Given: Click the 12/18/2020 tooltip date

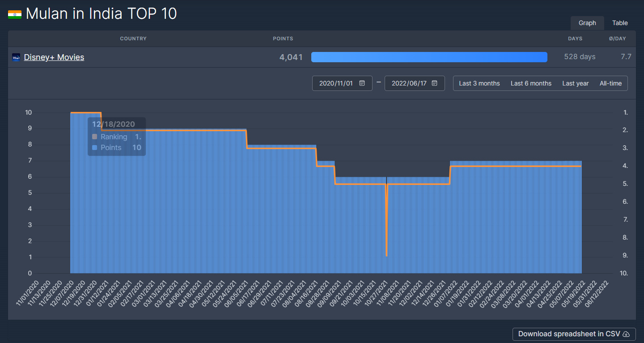Looking at the screenshot, I should point(113,124).
